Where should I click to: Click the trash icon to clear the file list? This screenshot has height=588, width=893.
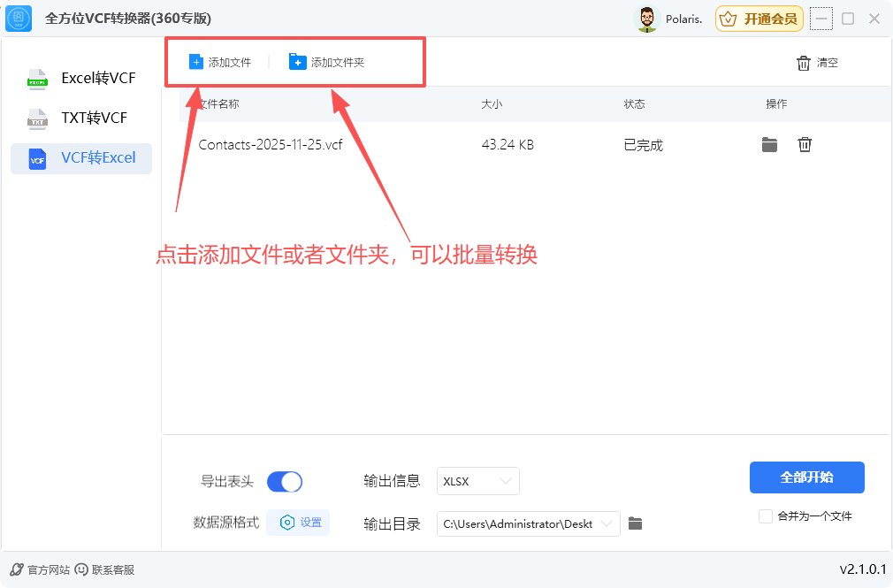point(803,62)
